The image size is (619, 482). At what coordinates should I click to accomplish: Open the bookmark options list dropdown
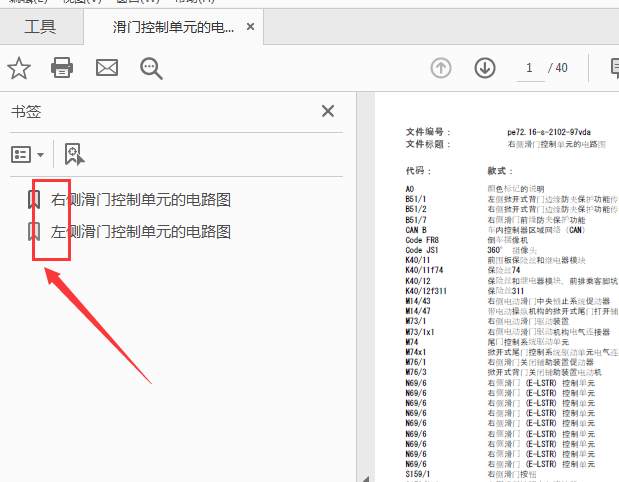27,154
